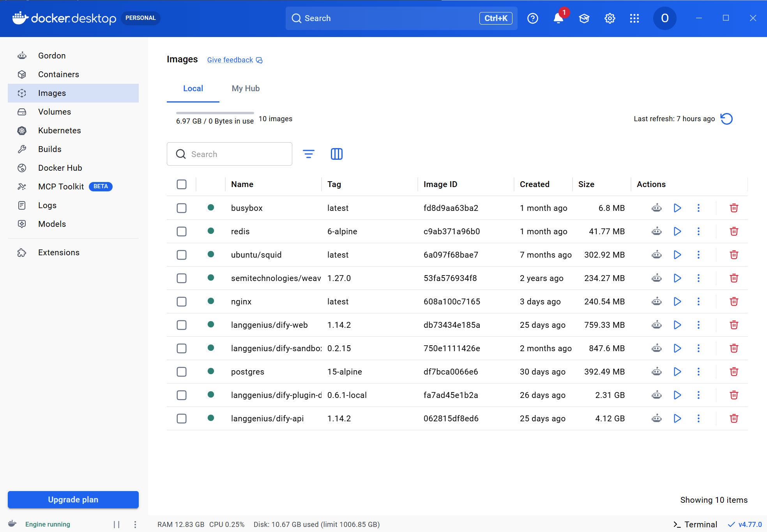Ask Gordon about the langgenius/dify-api image
Image resolution: width=767 pixels, height=532 pixels.
tap(657, 418)
